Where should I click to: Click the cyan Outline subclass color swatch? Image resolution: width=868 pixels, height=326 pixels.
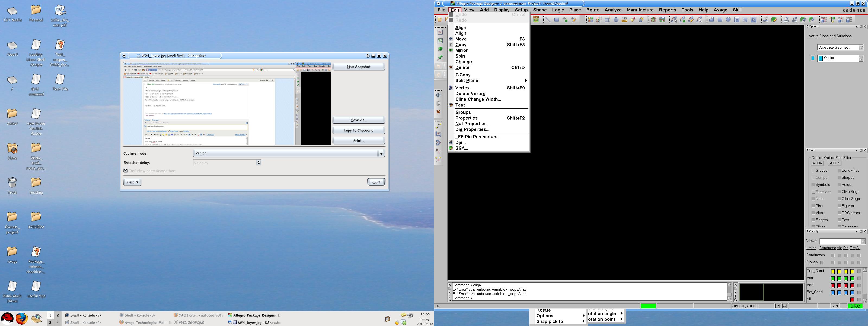[x=813, y=58]
